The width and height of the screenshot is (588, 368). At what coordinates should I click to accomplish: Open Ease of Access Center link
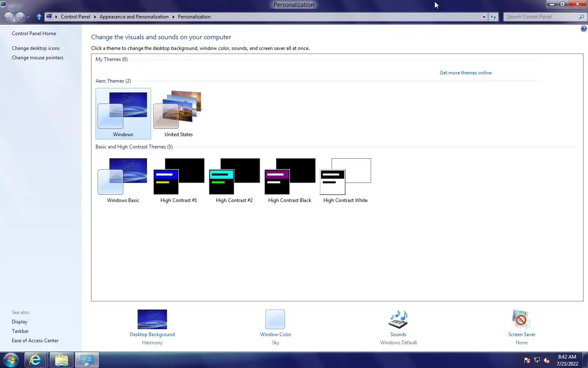click(35, 341)
